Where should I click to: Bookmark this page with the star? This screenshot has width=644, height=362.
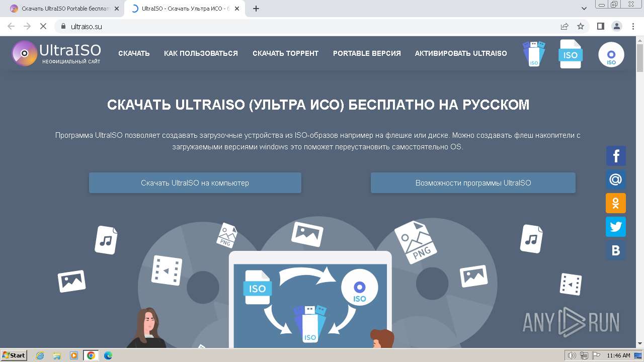click(581, 26)
